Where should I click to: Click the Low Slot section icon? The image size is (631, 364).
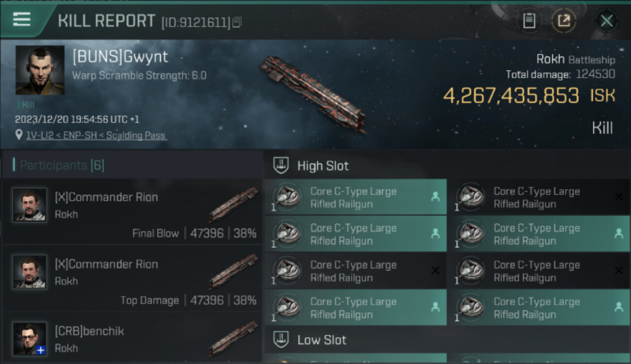(x=282, y=339)
